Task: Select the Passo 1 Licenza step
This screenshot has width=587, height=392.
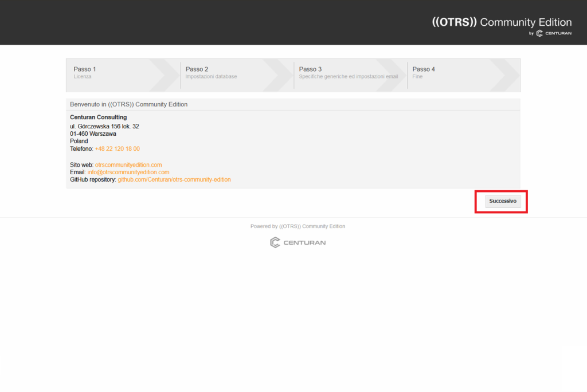Action: tap(123, 75)
